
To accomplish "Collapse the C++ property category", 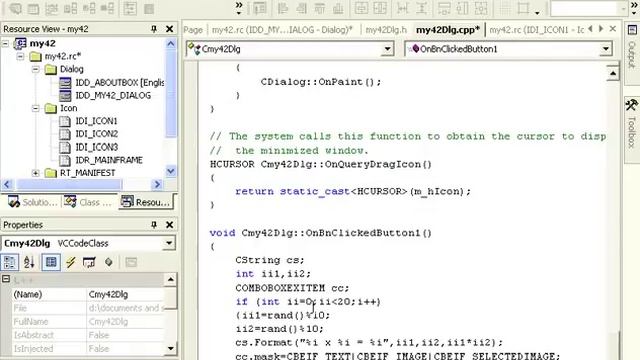I will tap(6, 279).
